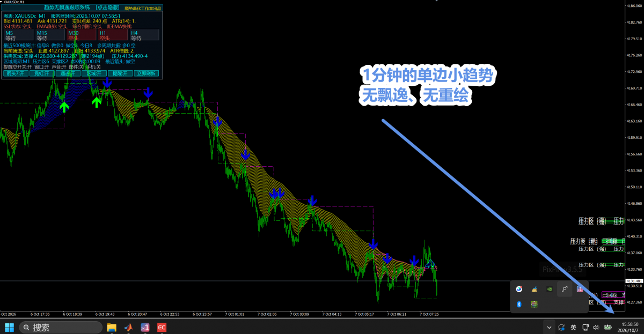Open the Windows Start menu
Viewport: 644px width, 334px height.
(9, 327)
